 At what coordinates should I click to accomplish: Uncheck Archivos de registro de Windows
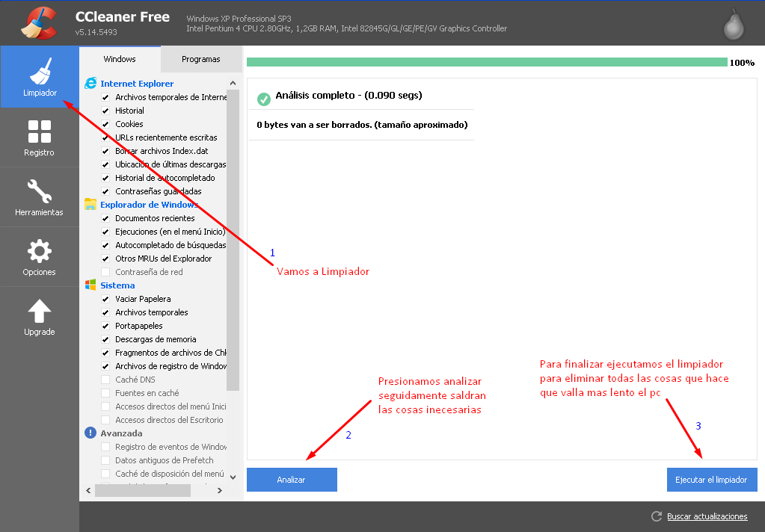105,366
